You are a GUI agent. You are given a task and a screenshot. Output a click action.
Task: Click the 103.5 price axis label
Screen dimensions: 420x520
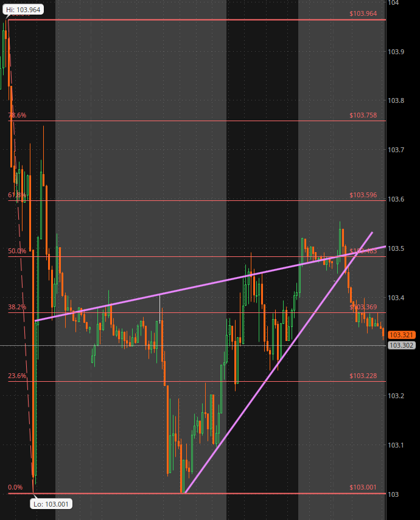tap(396, 248)
